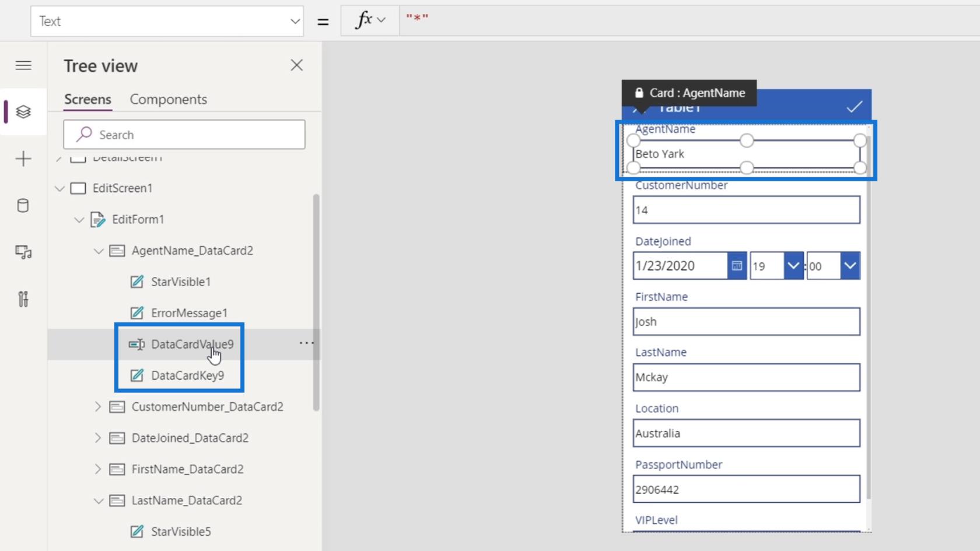
Task: Click the StarVisible1 label icon
Action: [136, 282]
